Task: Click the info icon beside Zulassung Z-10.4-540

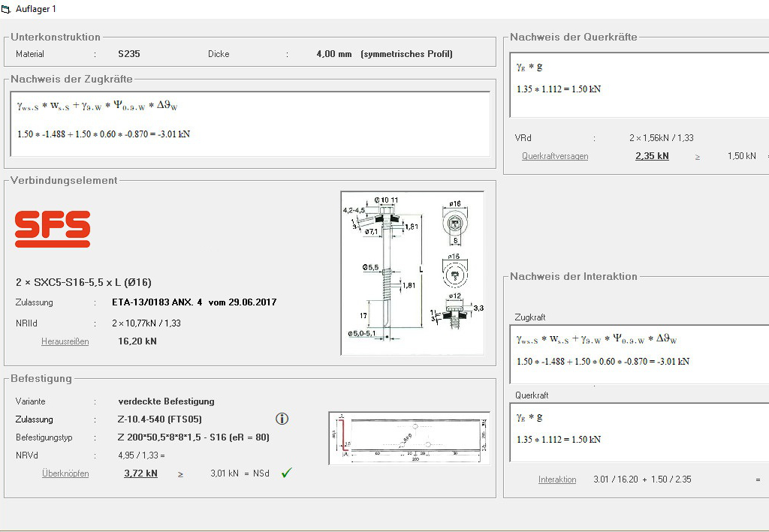Action: [282, 419]
